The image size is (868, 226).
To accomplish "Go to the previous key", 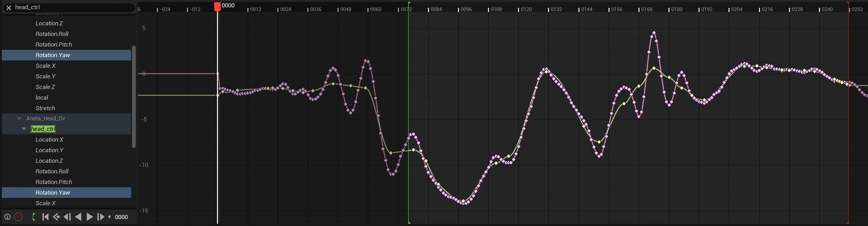I will pos(56,217).
